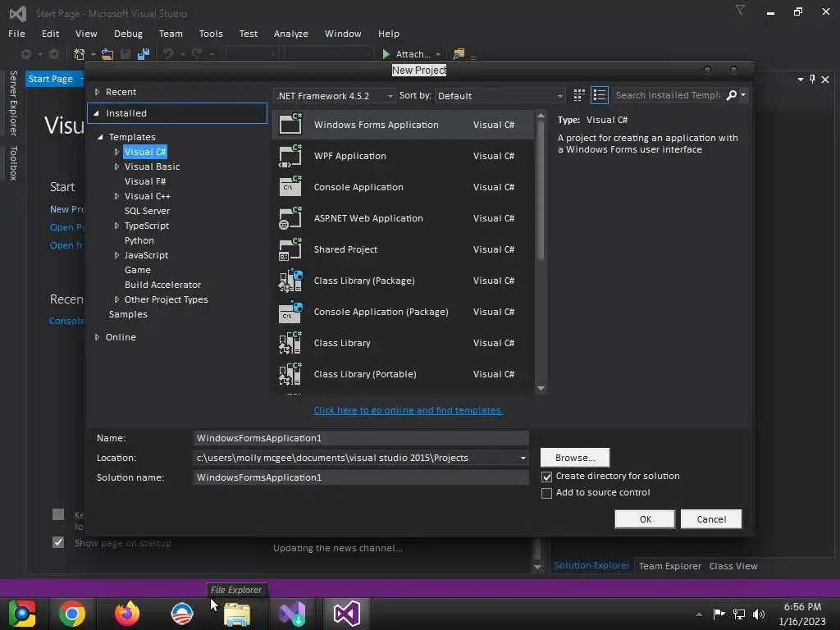The image size is (840, 630).
Task: Toggle Show page on startup checkbox
Action: (58, 542)
